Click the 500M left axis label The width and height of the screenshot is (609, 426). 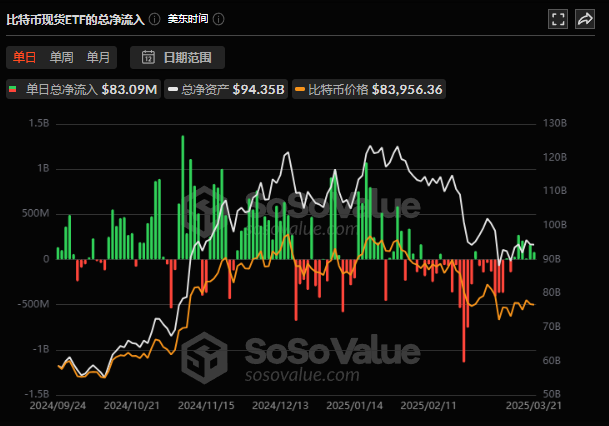pyautogui.click(x=36, y=213)
